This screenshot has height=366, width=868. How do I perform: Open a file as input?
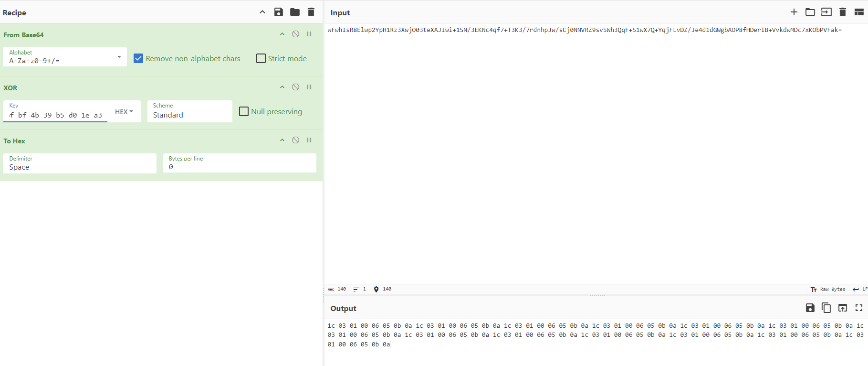point(826,12)
